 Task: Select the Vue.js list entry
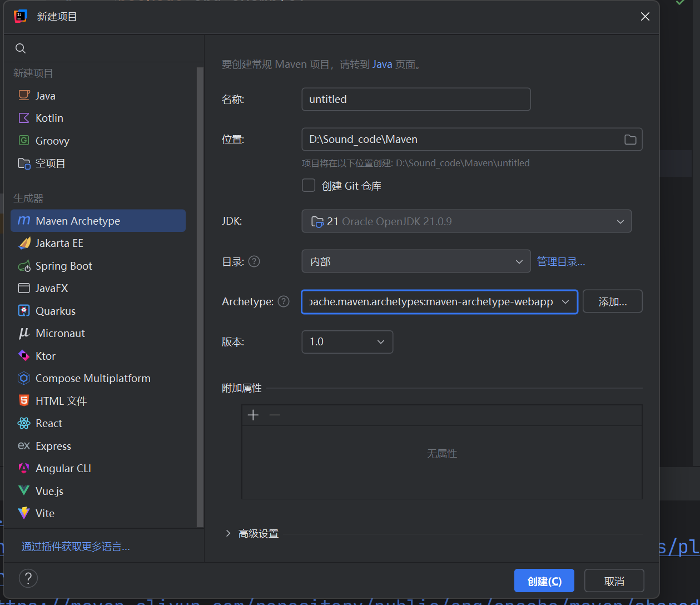tap(98, 491)
